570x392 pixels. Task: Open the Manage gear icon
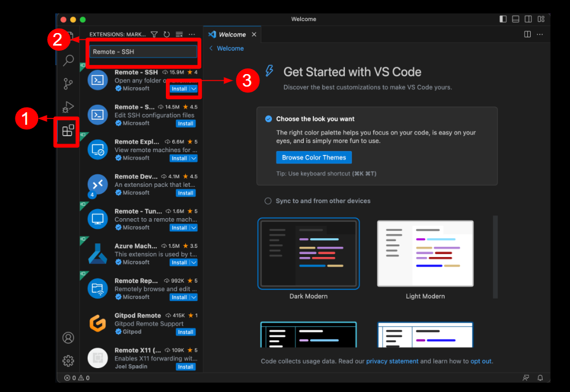(x=68, y=361)
